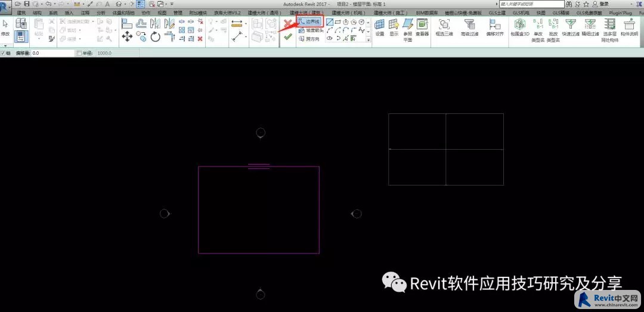Select the Spline draw tool
This screenshot has height=312, width=644.
coord(361,30)
